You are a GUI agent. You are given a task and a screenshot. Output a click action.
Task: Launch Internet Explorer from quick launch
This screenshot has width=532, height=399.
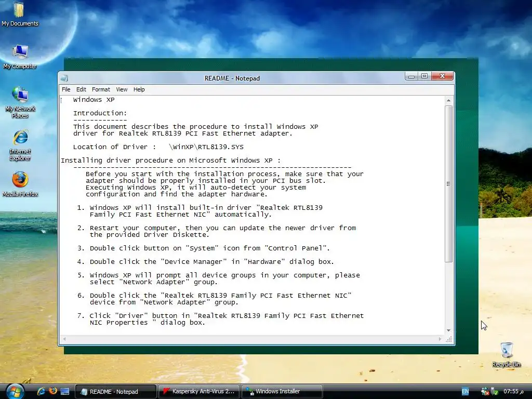coord(41,391)
